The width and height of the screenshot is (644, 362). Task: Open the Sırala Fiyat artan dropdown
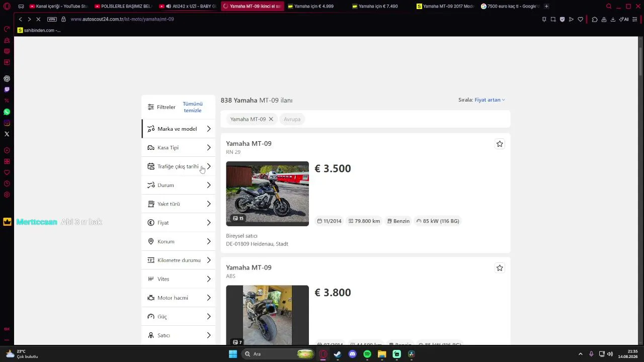click(490, 100)
